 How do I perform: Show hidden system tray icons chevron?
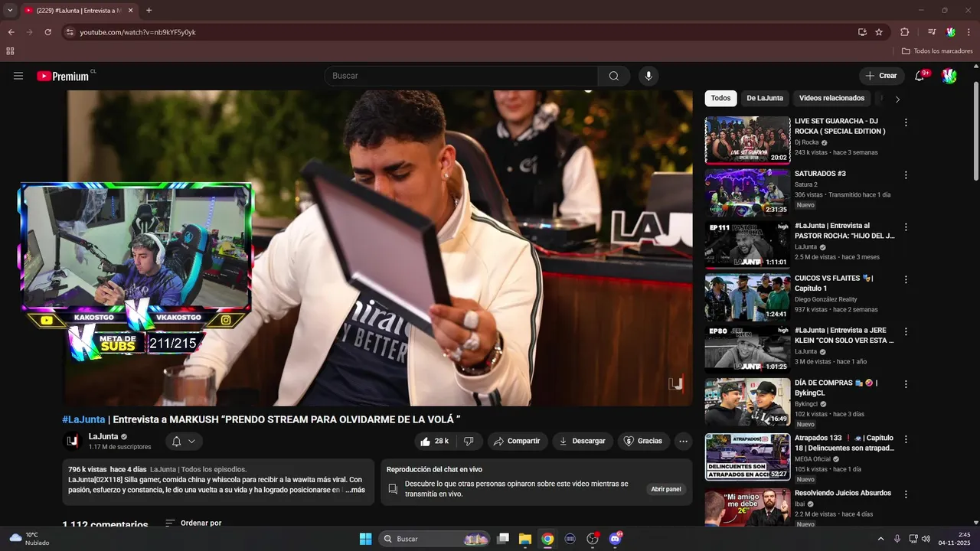coord(880,539)
